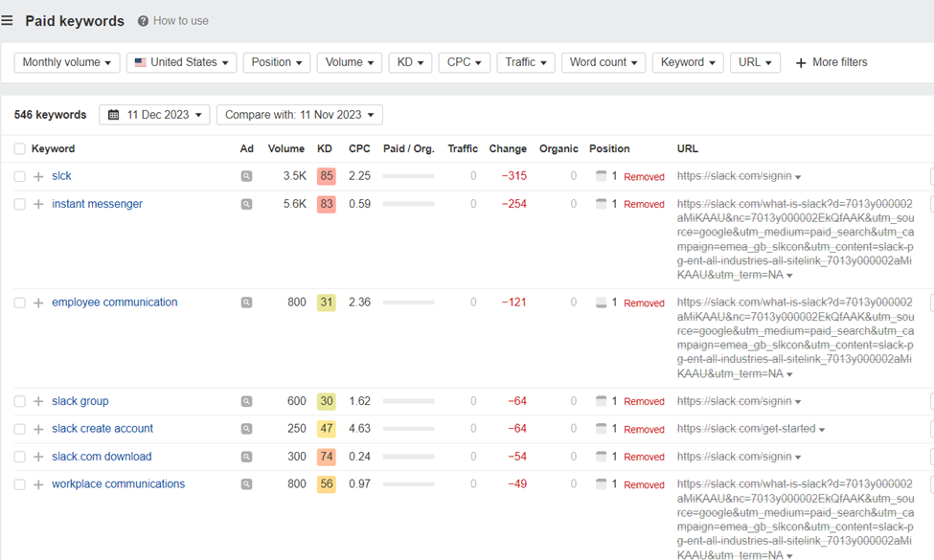The image size is (934, 560).
Task: Open the ad preview icon for slack.com download
Action: tap(246, 457)
